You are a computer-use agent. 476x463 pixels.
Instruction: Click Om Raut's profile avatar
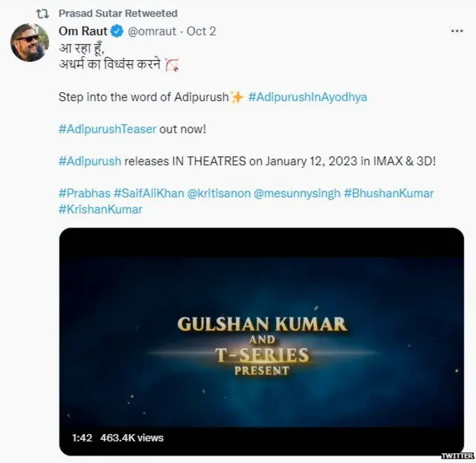(x=29, y=43)
